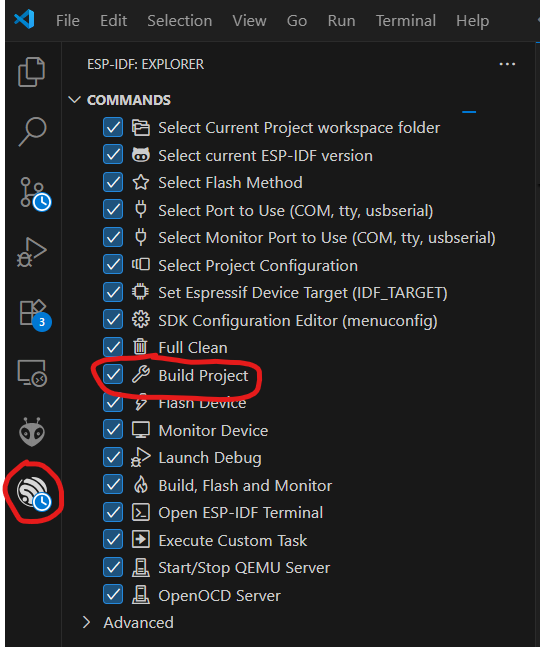The width and height of the screenshot is (540, 647).
Task: Toggle the OpenOCD Server checkbox
Action: pyautogui.click(x=113, y=595)
